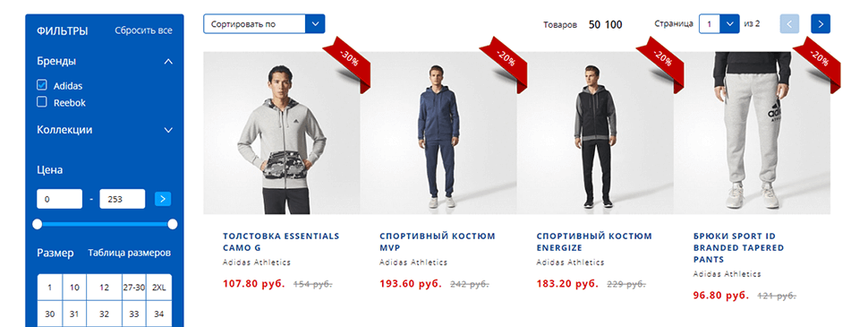This screenshot has width=868, height=327.
Task: Go to next page with right arrow
Action: point(821,24)
